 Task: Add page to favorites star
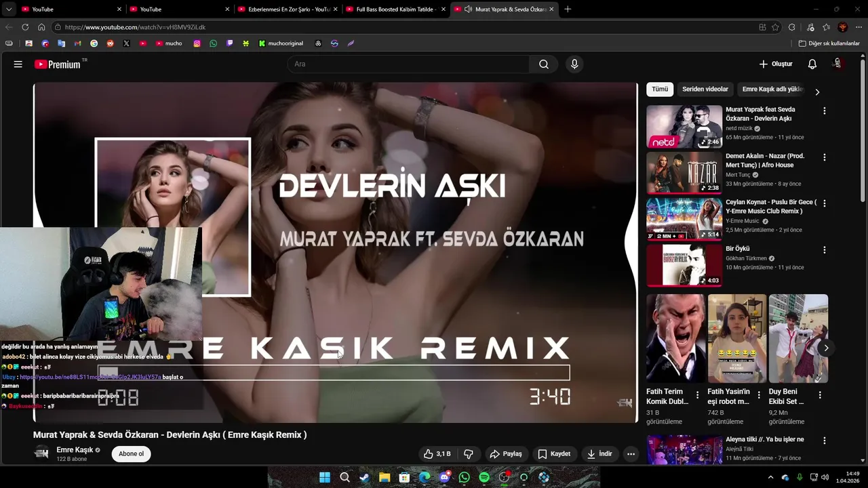coord(775,27)
